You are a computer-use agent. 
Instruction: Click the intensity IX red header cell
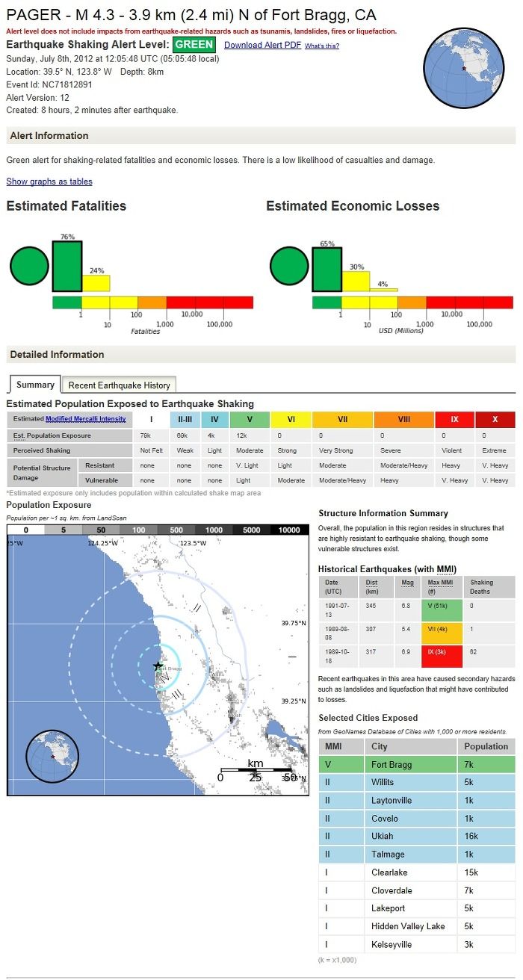click(454, 420)
